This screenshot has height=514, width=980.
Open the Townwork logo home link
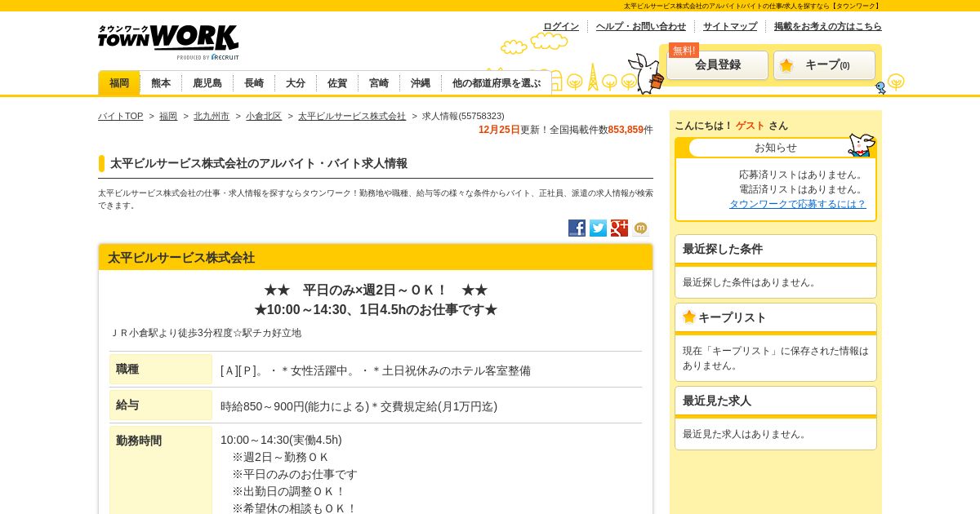(168, 42)
